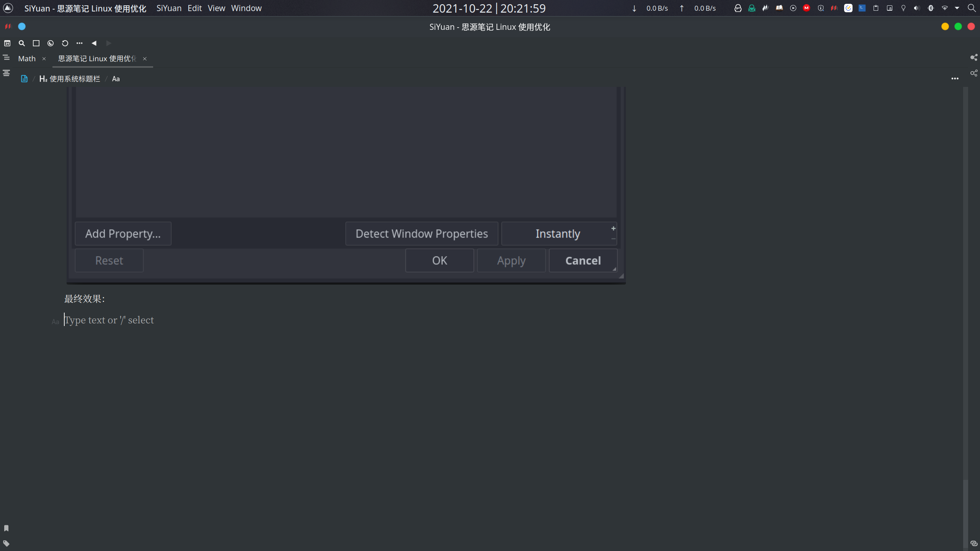Click the H2 使用系统标题栏 breadcrumb
980x551 pixels.
(70, 79)
